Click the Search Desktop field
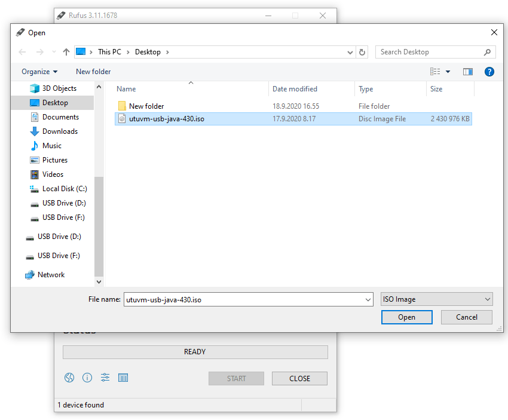The width and height of the screenshot is (508, 420). 436,52
